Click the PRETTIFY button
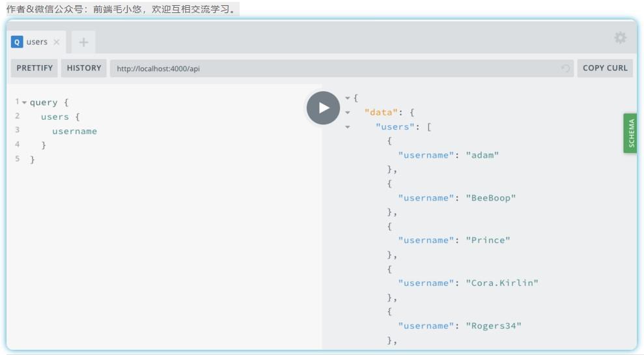The image size is (644, 355). pyautogui.click(x=35, y=68)
